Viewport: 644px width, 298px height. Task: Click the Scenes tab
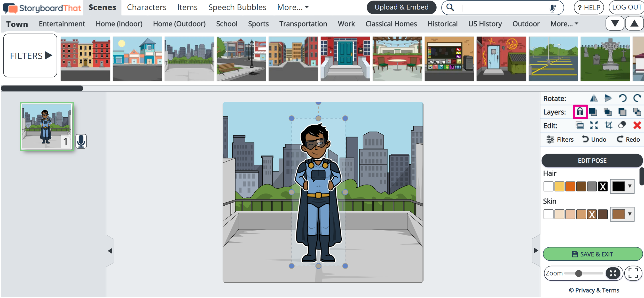pyautogui.click(x=102, y=7)
